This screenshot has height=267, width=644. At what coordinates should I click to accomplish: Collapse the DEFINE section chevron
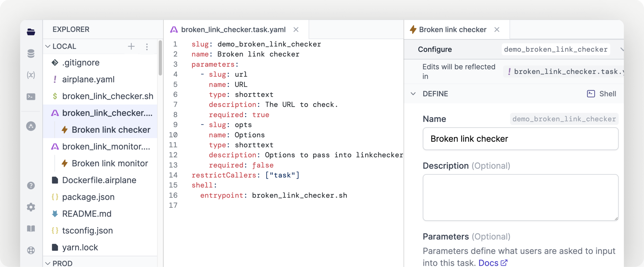point(413,94)
